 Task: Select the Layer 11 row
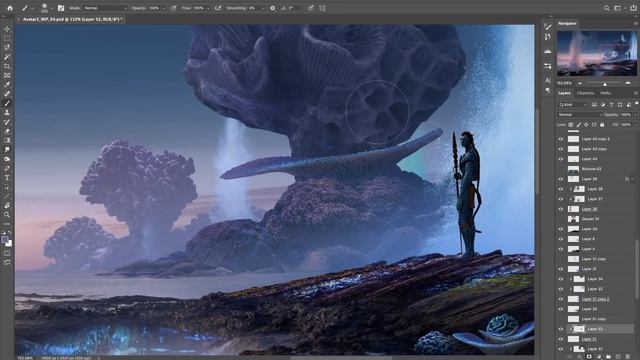[x=597, y=339]
